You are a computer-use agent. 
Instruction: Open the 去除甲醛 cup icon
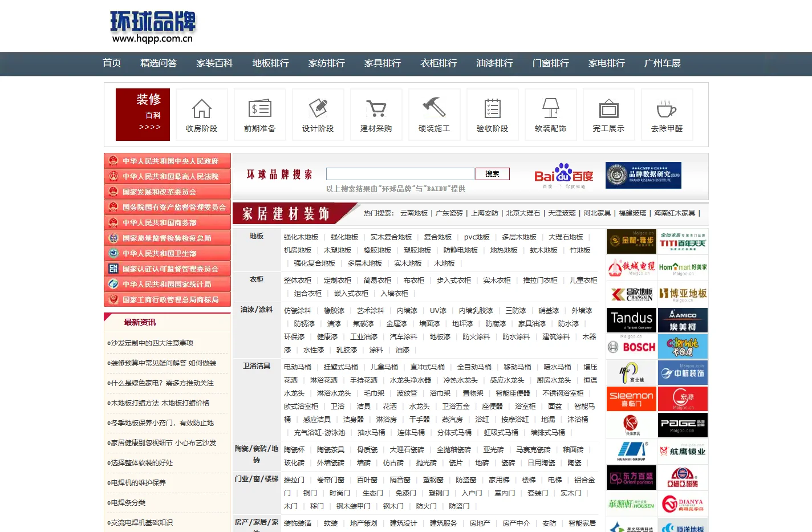[x=667, y=114]
